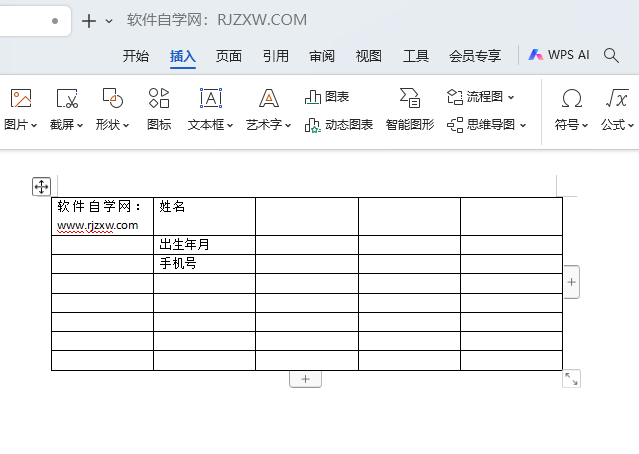Screen dimensions: 639x454
Task: Open the 工具 tab
Action: 416,56
